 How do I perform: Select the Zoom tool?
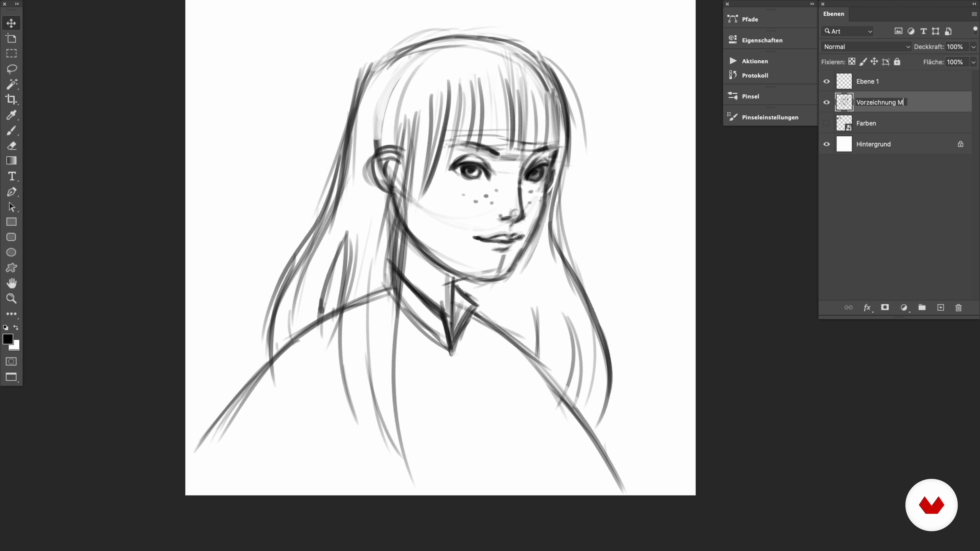click(11, 298)
